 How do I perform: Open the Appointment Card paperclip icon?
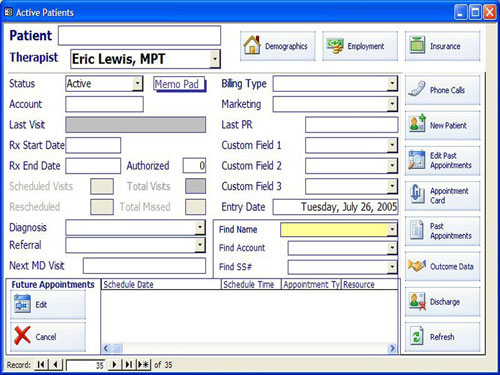pyautogui.click(x=443, y=196)
